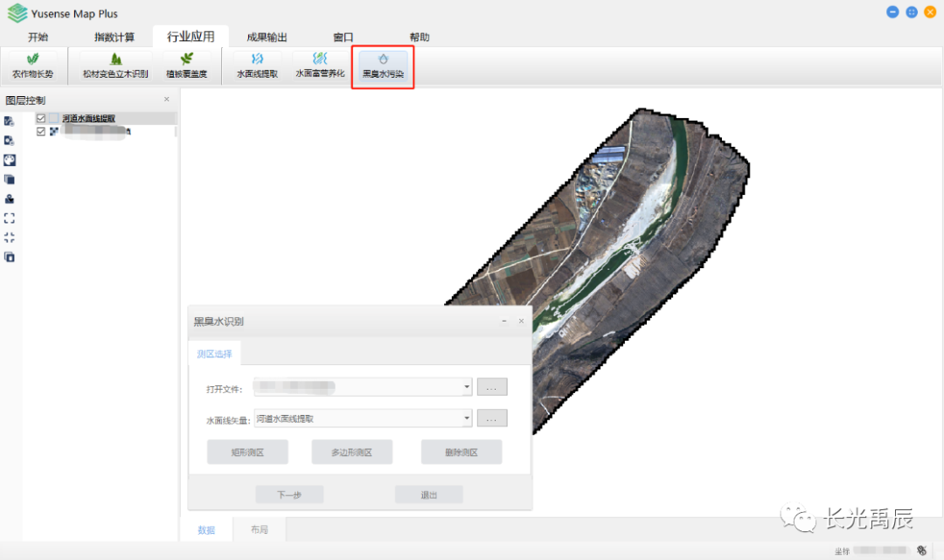Click the 矩形测区 button
The width and height of the screenshot is (944, 560).
[x=247, y=453]
